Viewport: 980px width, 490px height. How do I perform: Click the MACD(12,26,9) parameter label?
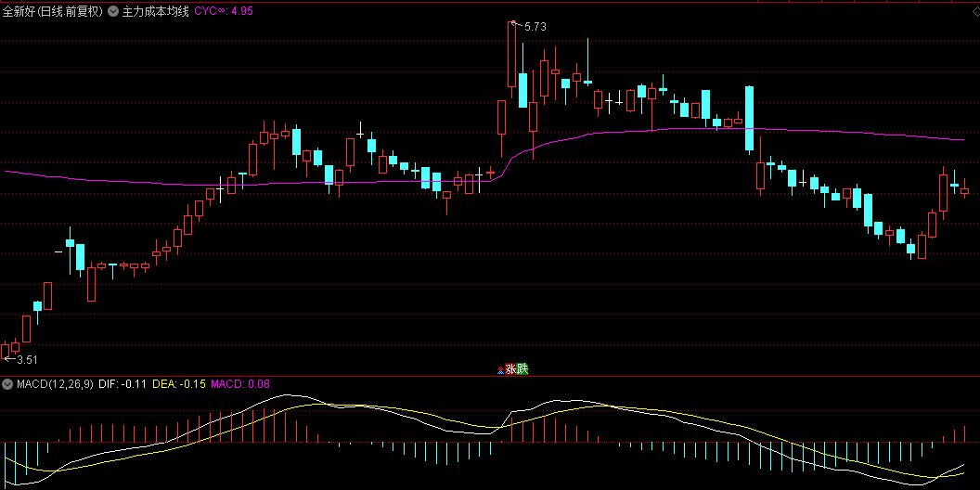pyautogui.click(x=55, y=384)
